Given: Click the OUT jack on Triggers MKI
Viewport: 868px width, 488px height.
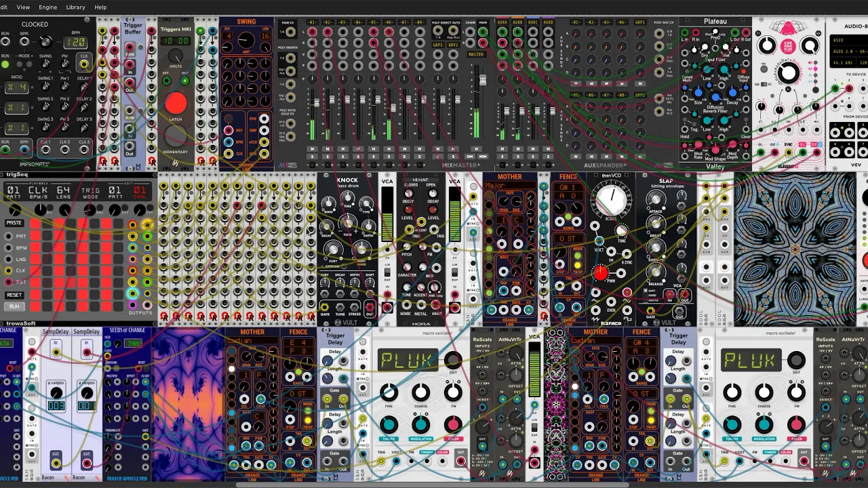Looking at the screenshot, I should [184, 81].
